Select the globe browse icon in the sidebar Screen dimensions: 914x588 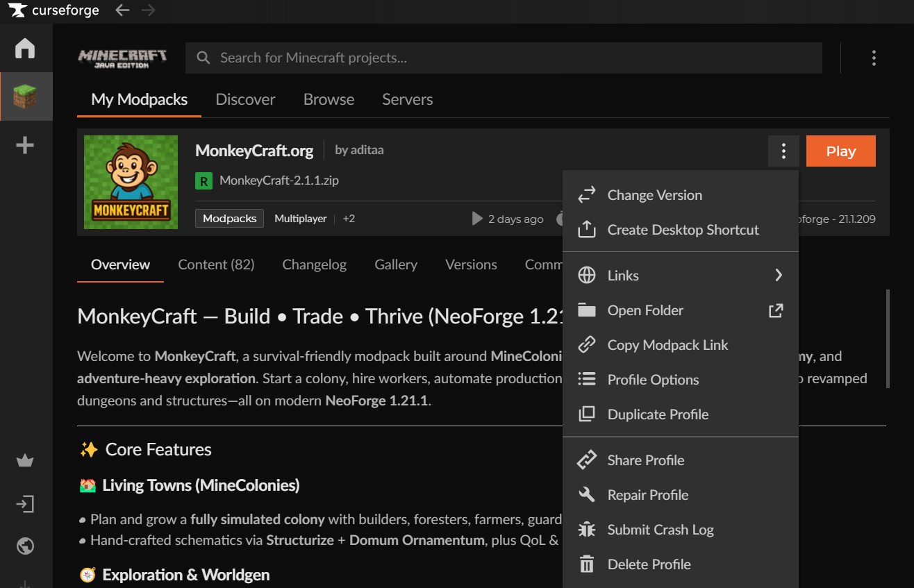click(25, 546)
